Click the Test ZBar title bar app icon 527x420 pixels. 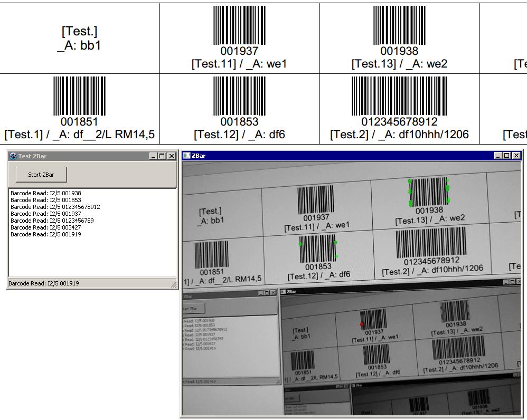pos(13,156)
